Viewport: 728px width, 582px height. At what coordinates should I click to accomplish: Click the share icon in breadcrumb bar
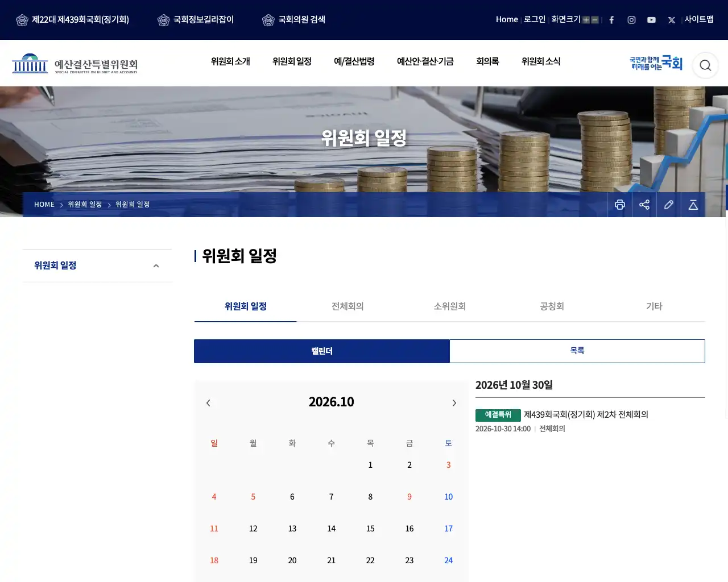click(644, 205)
